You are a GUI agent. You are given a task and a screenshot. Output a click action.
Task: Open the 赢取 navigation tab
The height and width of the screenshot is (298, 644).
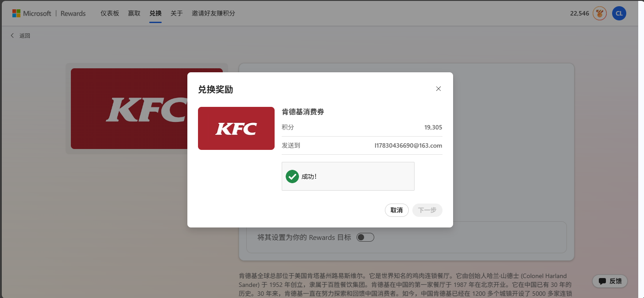click(x=134, y=13)
